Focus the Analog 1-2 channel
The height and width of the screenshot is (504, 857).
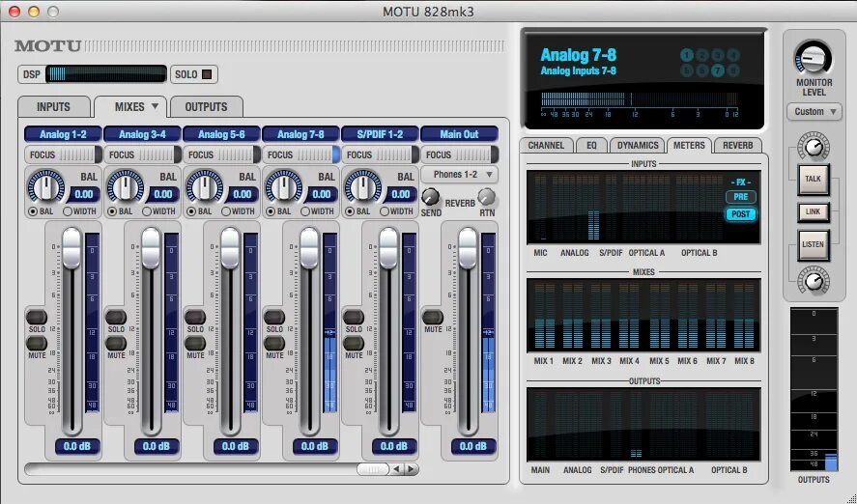tap(63, 154)
